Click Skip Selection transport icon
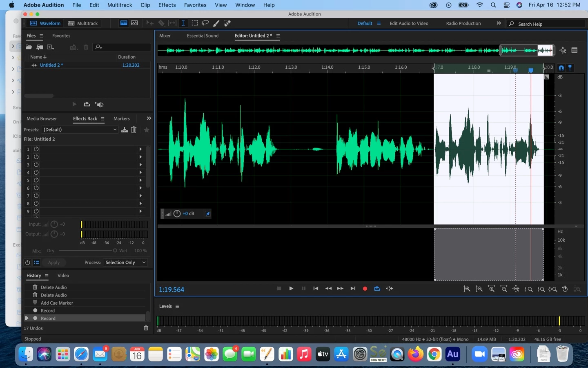The height and width of the screenshot is (368, 588). [x=390, y=289]
